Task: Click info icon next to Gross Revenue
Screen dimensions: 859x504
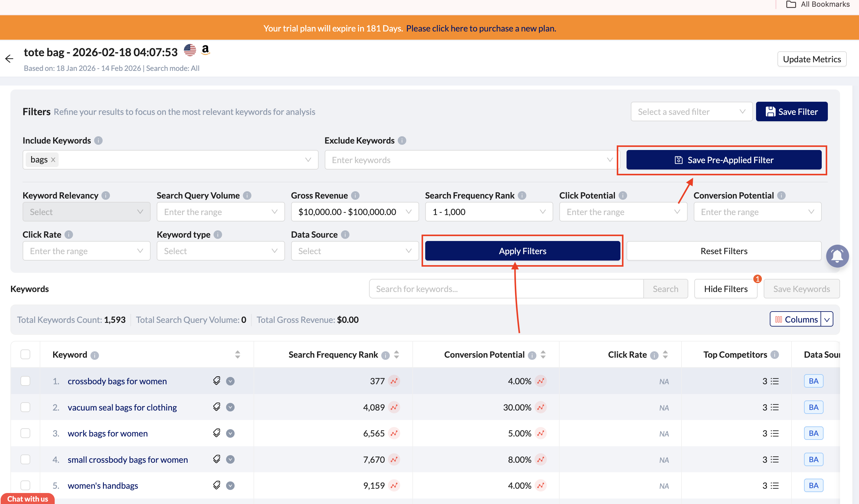Action: (355, 195)
